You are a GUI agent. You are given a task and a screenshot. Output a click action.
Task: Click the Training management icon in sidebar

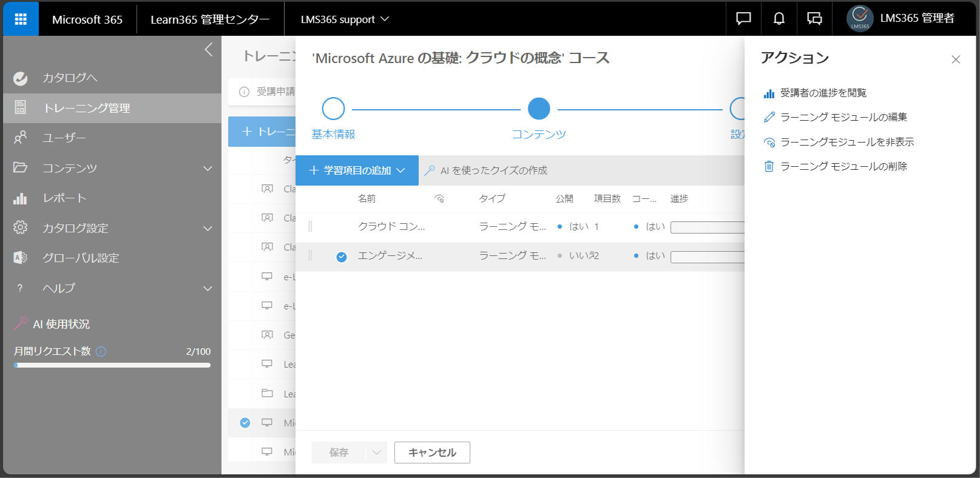coord(21,107)
